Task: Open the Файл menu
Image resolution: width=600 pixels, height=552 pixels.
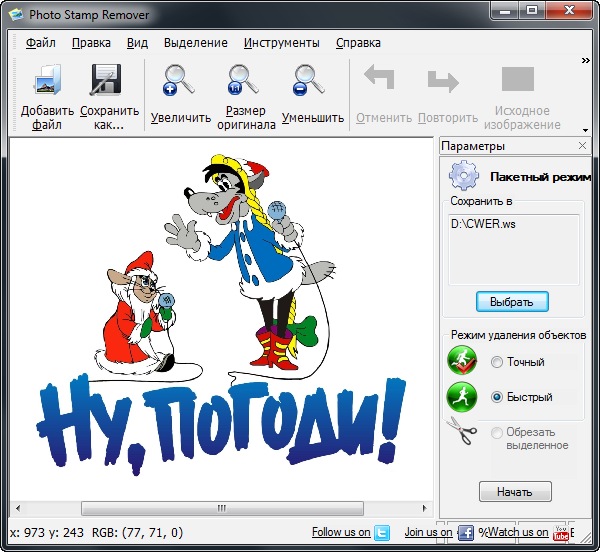Action: [x=41, y=43]
